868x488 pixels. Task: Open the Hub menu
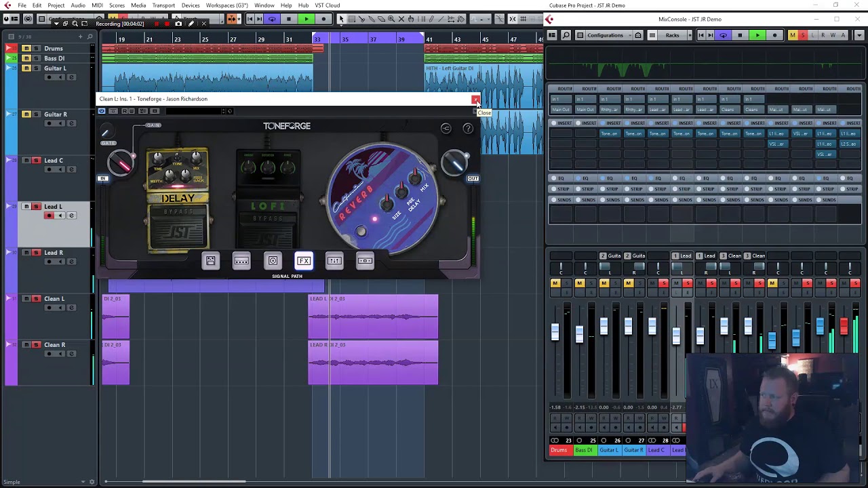click(x=303, y=5)
